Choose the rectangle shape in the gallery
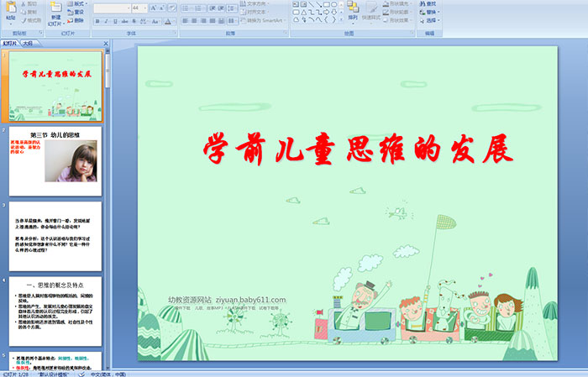Viewport: 588px width, 377px height. (x=326, y=4)
